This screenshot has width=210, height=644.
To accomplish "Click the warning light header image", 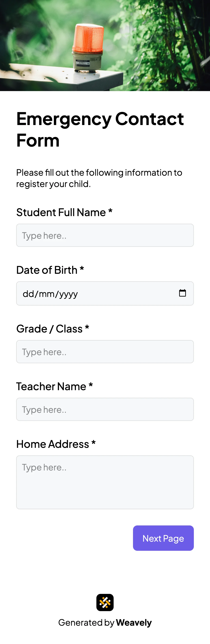I will click(105, 45).
